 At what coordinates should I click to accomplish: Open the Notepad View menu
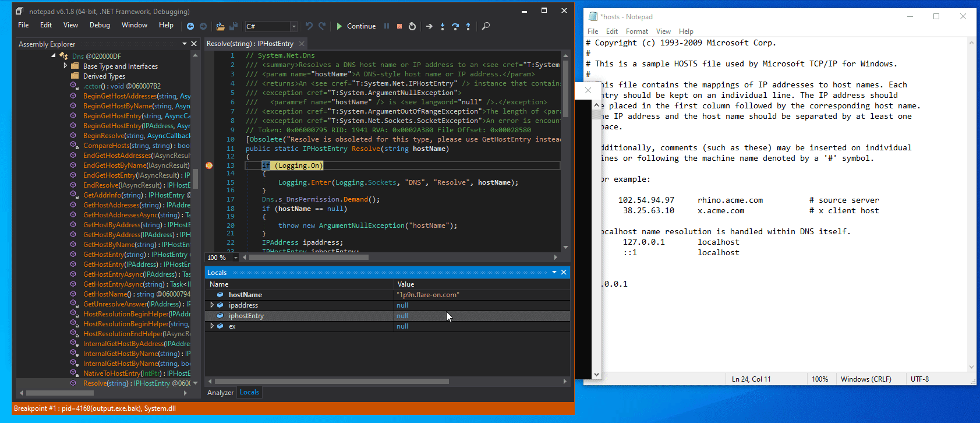tap(663, 31)
